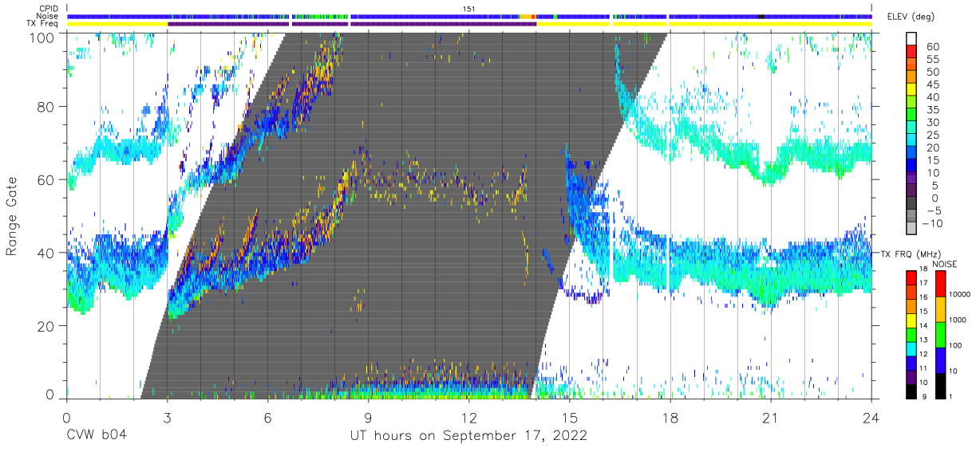Click the purple portion of the TX Freq strip

pos(351,24)
